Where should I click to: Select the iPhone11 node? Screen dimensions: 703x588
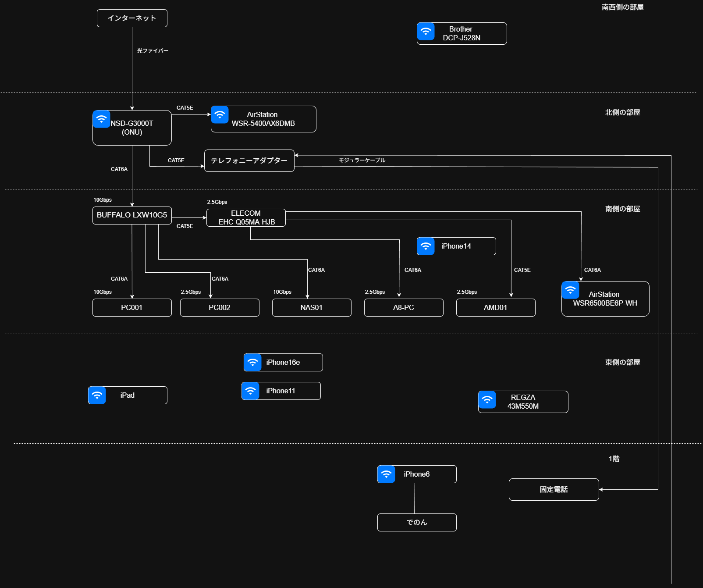pos(281,391)
